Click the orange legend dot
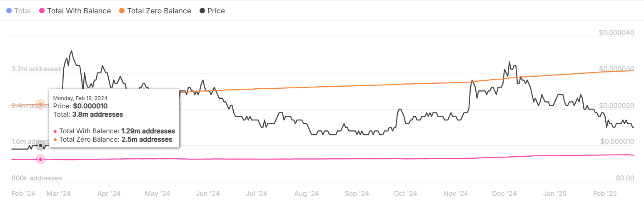This screenshot has width=644, height=205. tap(122, 11)
